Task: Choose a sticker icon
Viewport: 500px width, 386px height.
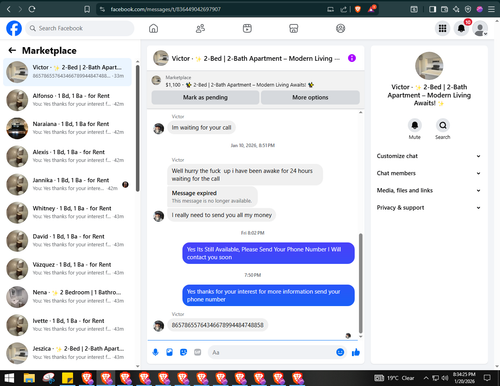Action: [183, 352]
